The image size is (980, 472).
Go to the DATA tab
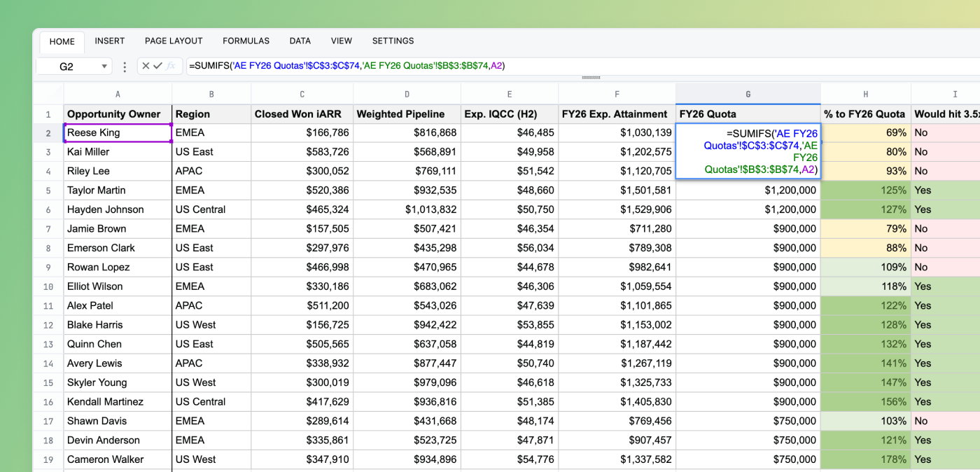(300, 41)
